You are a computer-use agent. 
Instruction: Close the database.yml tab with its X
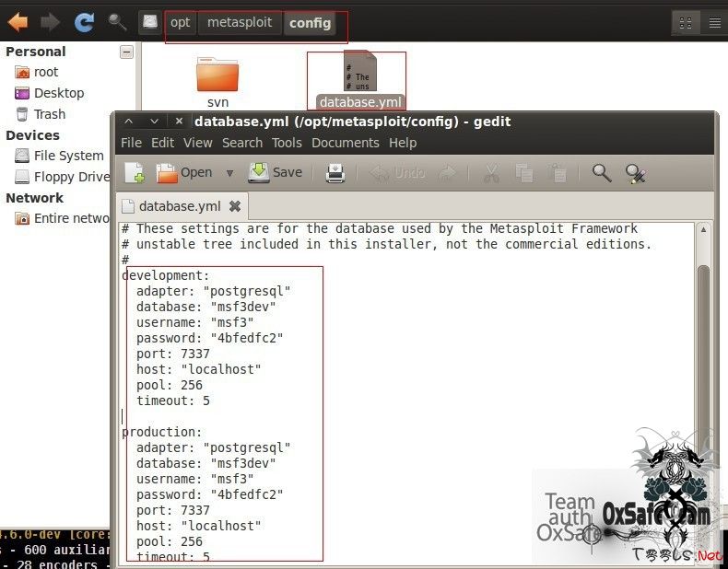[235, 206]
